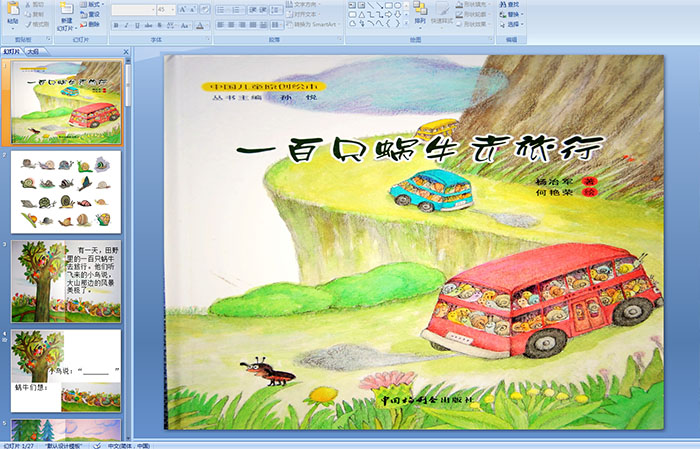Click the spell check status bar icon
700x449 pixels.
[x=97, y=445]
